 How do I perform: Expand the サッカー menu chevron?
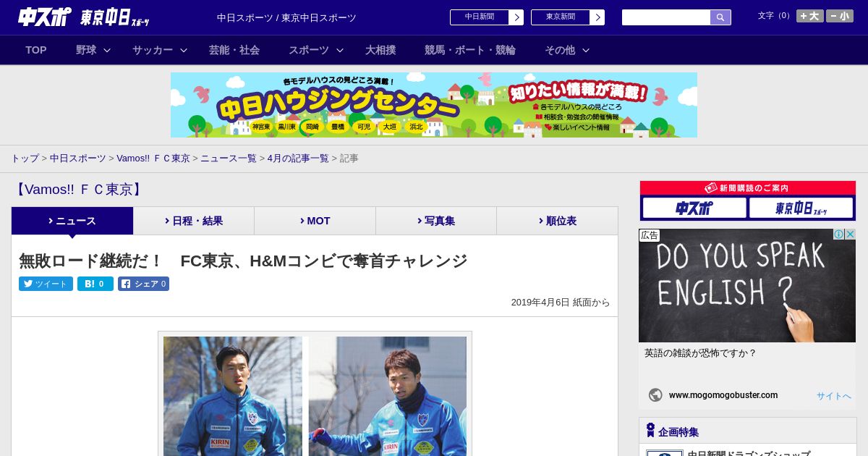(x=184, y=51)
